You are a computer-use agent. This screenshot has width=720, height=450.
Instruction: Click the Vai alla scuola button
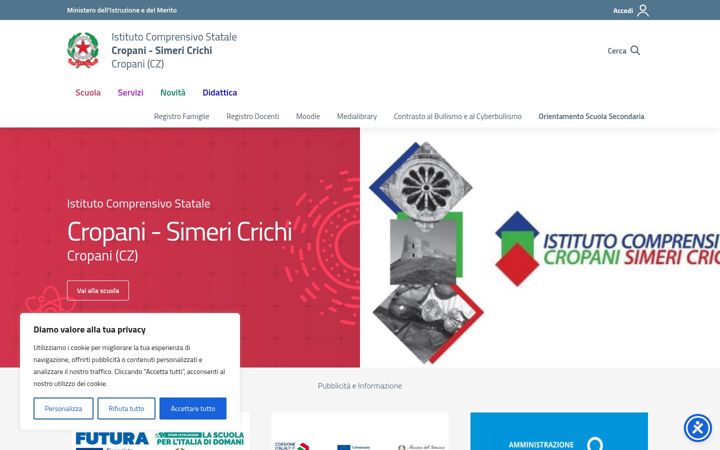[98, 291]
